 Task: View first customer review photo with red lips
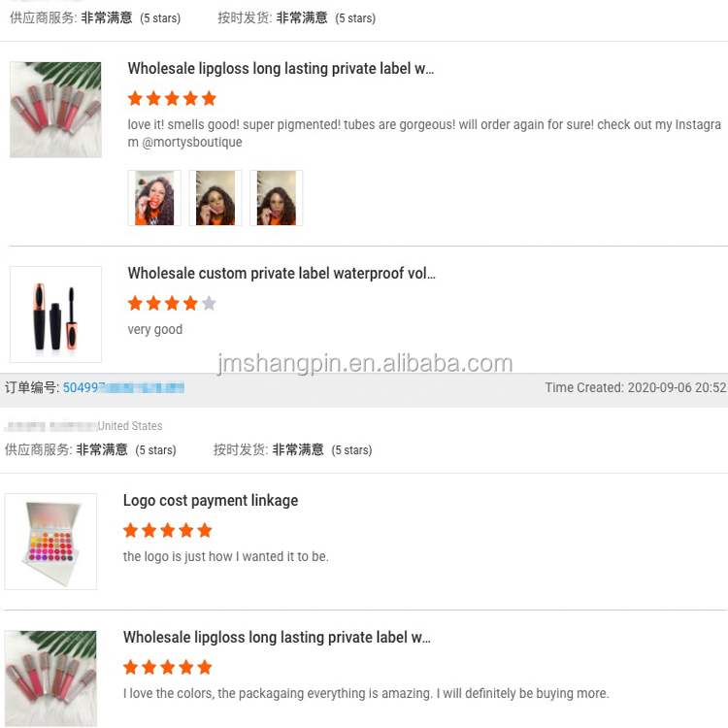click(x=154, y=198)
